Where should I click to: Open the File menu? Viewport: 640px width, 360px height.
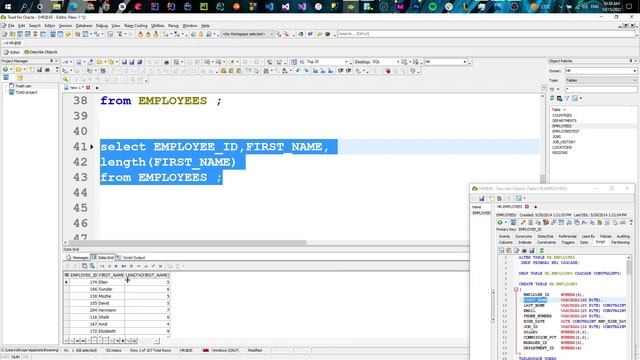[x=11, y=26]
